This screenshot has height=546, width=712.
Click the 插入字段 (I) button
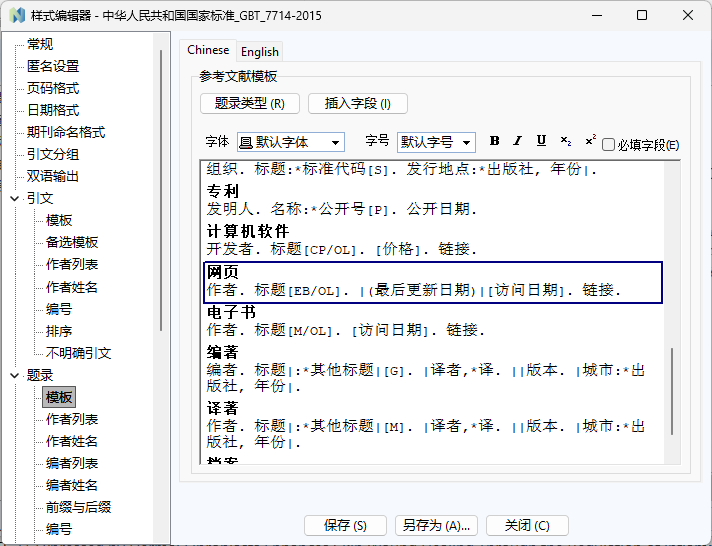[358, 104]
